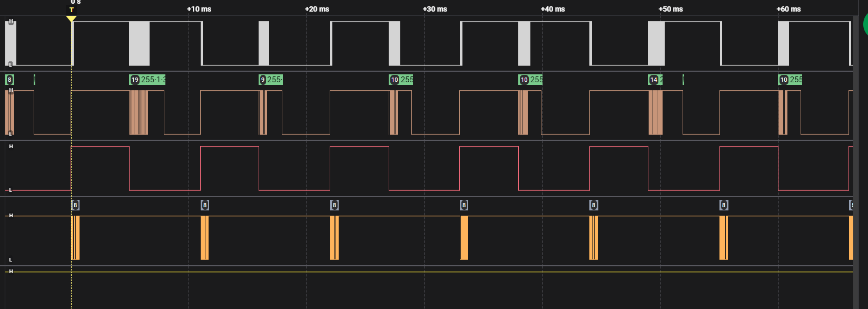Click the +50 ms time ruler label
Viewport: 868px width, 309px height.
tap(670, 9)
